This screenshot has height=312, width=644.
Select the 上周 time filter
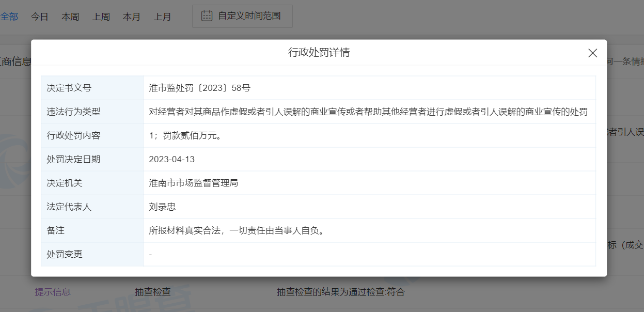click(x=101, y=17)
